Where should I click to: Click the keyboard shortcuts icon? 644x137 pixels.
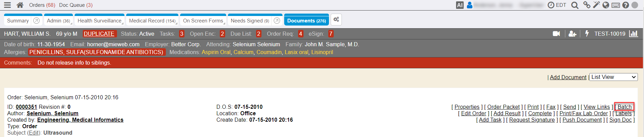coord(616,5)
